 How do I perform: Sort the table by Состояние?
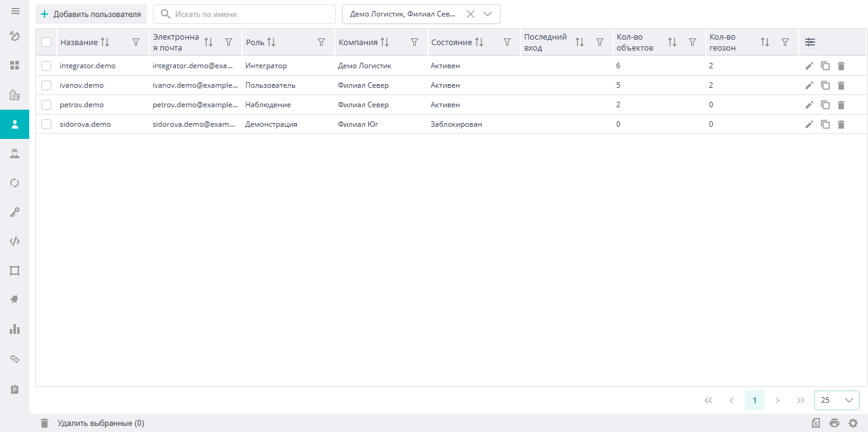479,42
